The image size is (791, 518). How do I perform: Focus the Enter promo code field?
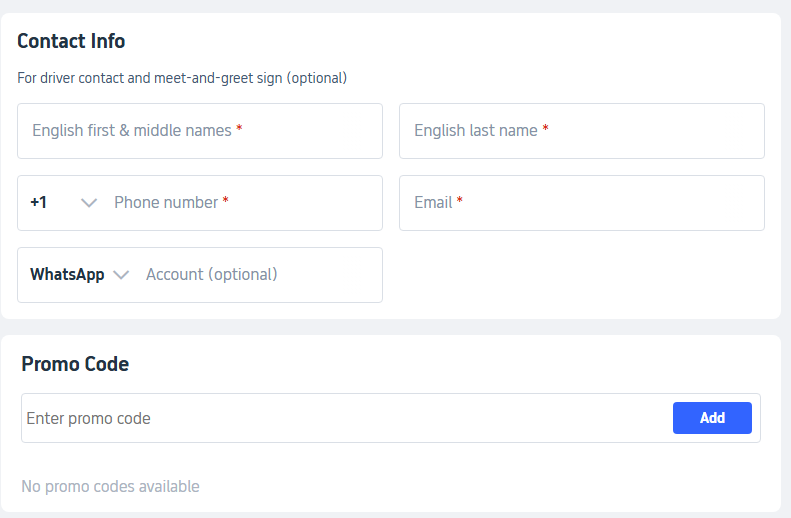pyautogui.click(x=347, y=418)
